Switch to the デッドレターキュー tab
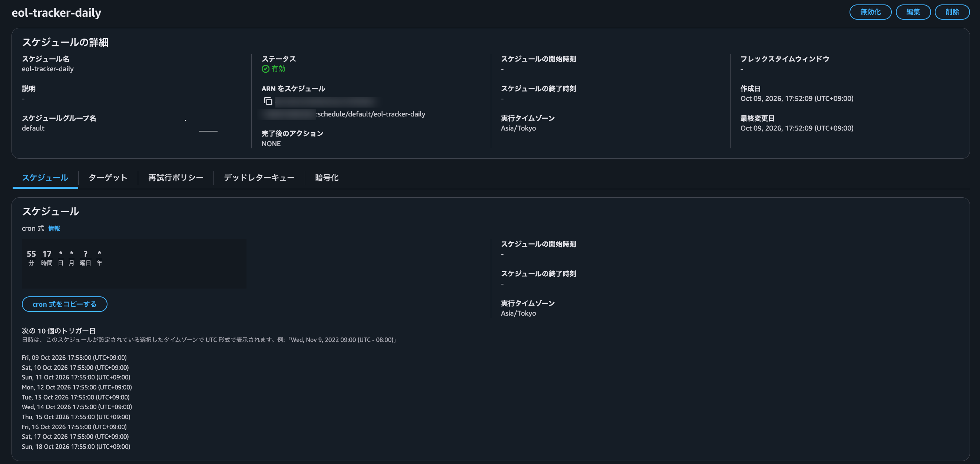This screenshot has width=980, height=464. (259, 178)
